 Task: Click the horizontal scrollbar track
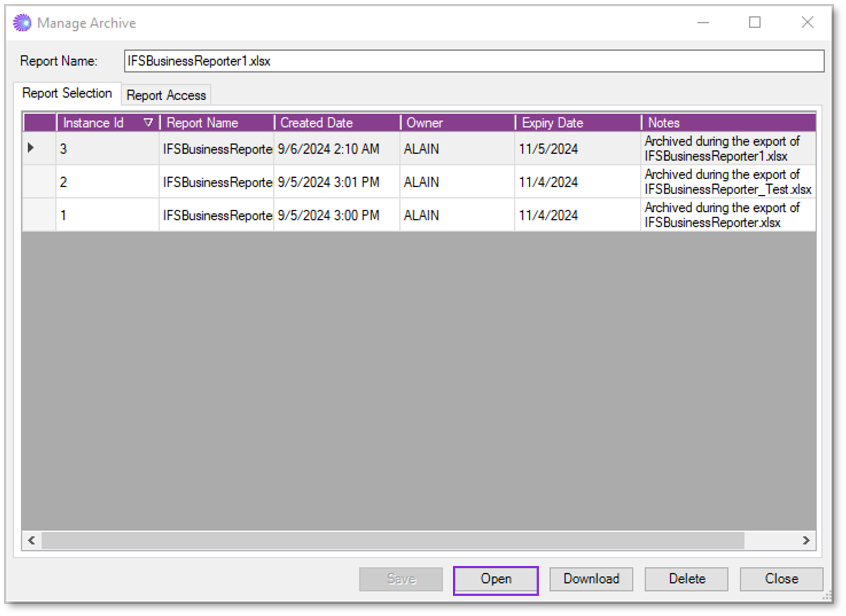coord(415,540)
